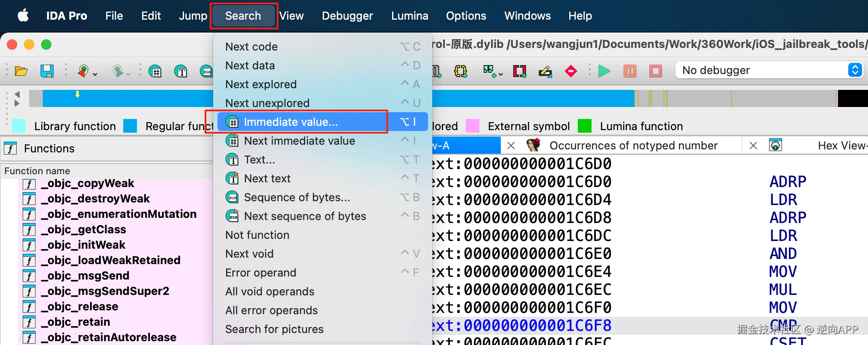The image size is (868, 345).
Task: Expand the jump back history dropdown arrow
Action: pyautogui.click(x=95, y=74)
